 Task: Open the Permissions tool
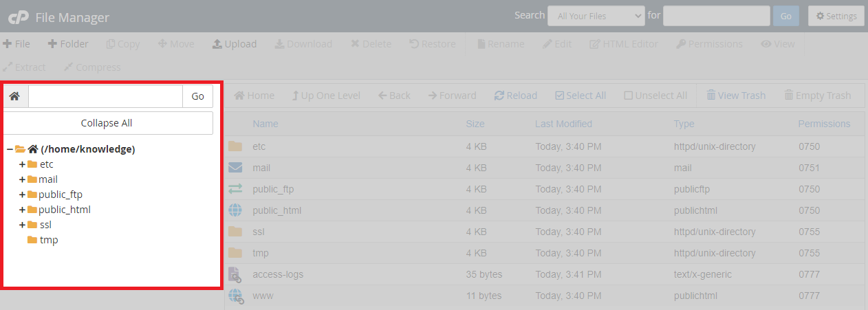coord(709,44)
